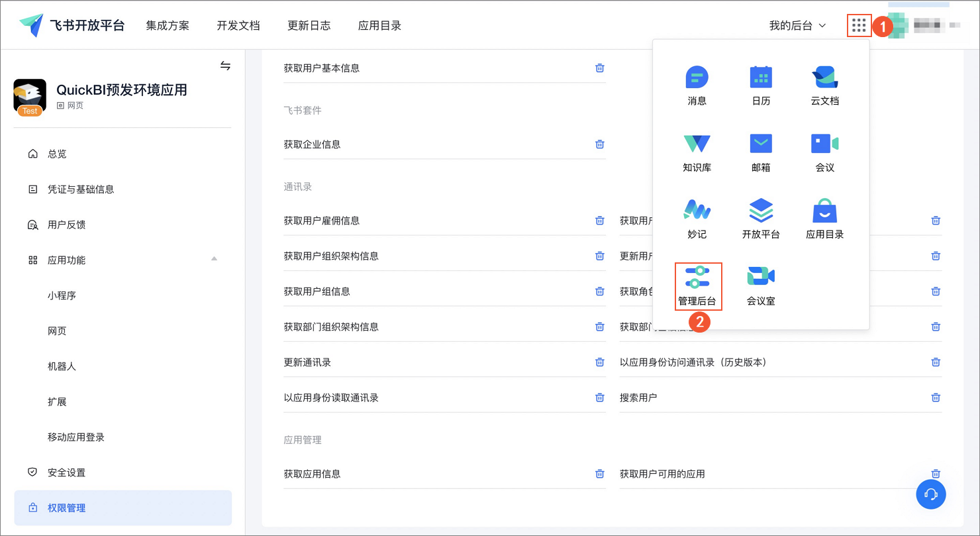980x536 pixels.
Task: Collapse the 应用功能 section arrow
Action: tap(214, 259)
